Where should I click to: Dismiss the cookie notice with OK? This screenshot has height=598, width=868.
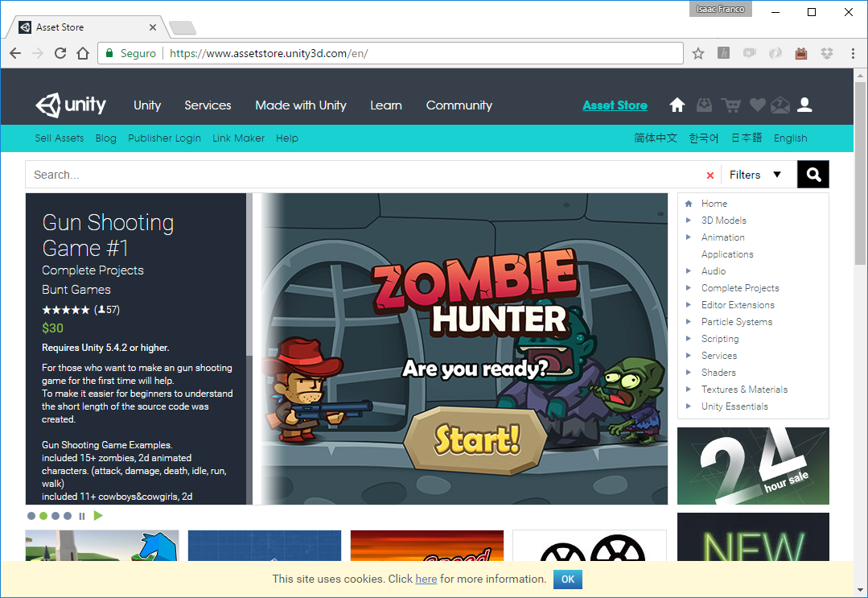coord(568,579)
